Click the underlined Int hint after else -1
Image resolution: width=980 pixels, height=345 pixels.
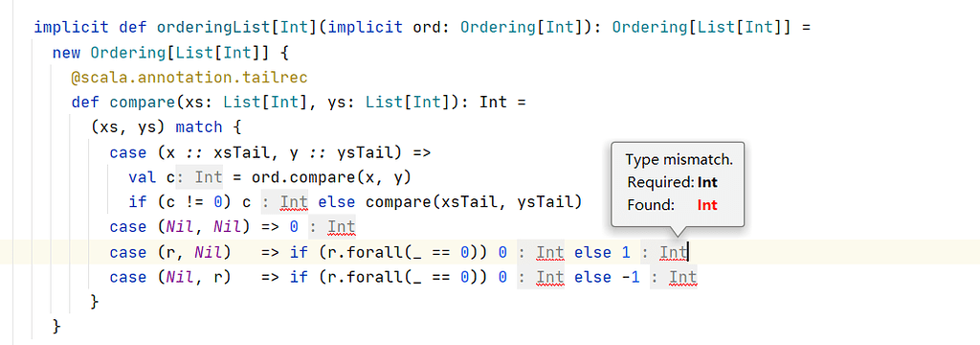(x=683, y=277)
